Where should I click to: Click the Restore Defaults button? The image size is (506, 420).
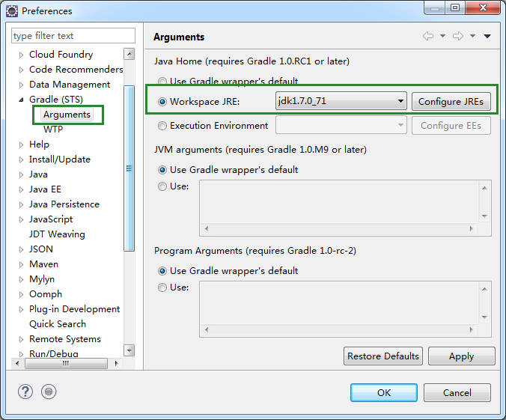click(383, 356)
